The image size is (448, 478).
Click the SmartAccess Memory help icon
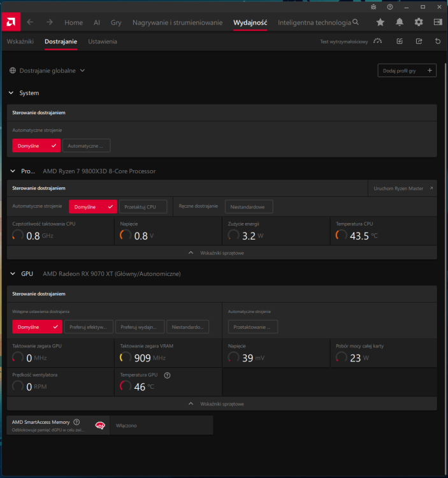[77, 422]
